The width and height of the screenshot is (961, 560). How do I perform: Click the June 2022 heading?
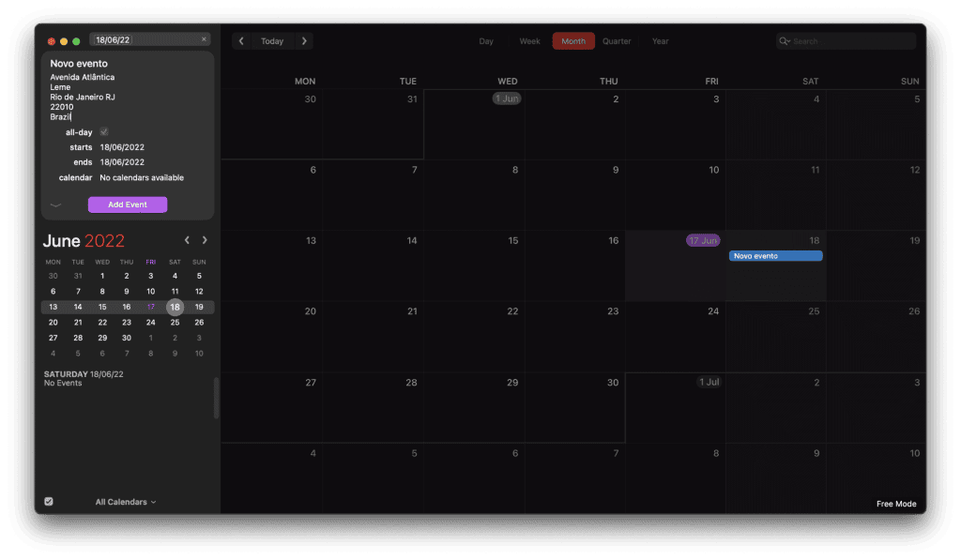pos(84,241)
